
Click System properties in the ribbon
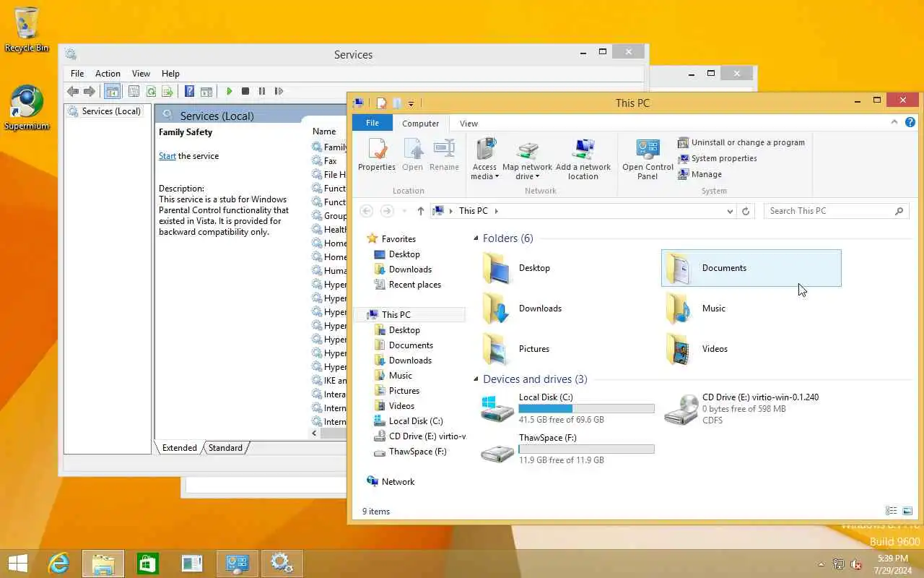coord(717,158)
